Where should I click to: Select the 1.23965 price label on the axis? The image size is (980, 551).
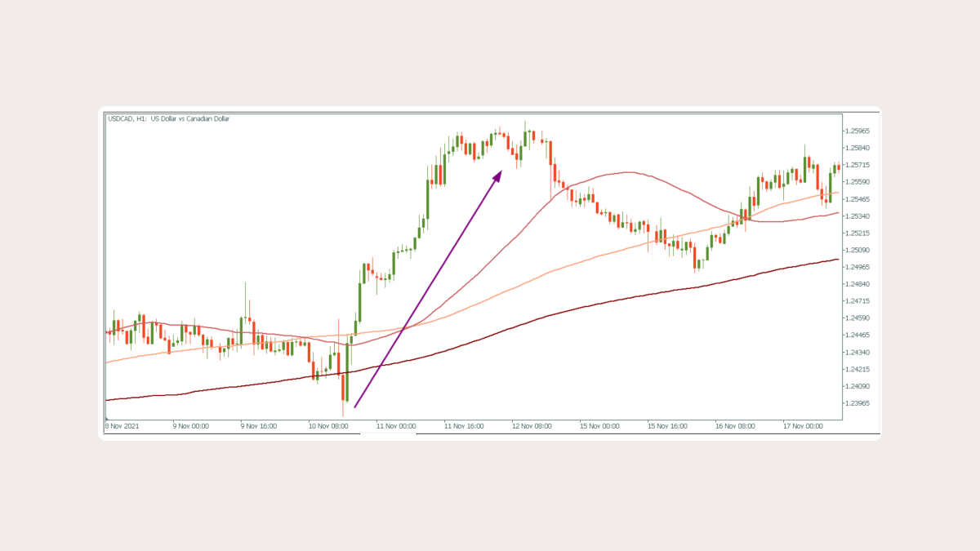[x=858, y=402]
